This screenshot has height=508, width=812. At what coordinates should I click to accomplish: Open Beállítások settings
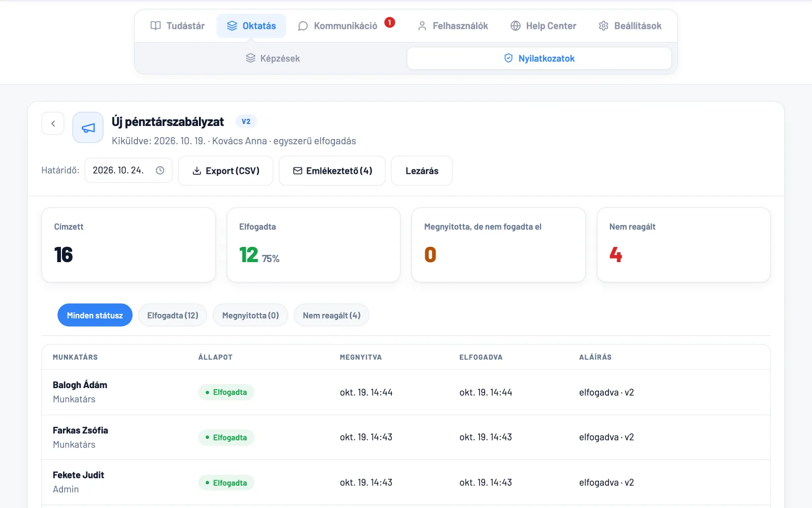[630, 26]
